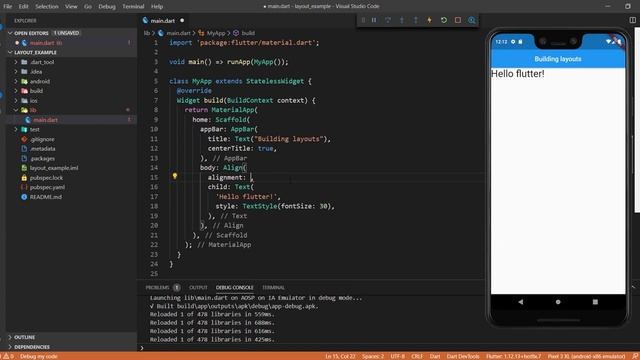This screenshot has width=640, height=360.
Task: Tap the emulator back navigation button
Action: [520, 302]
